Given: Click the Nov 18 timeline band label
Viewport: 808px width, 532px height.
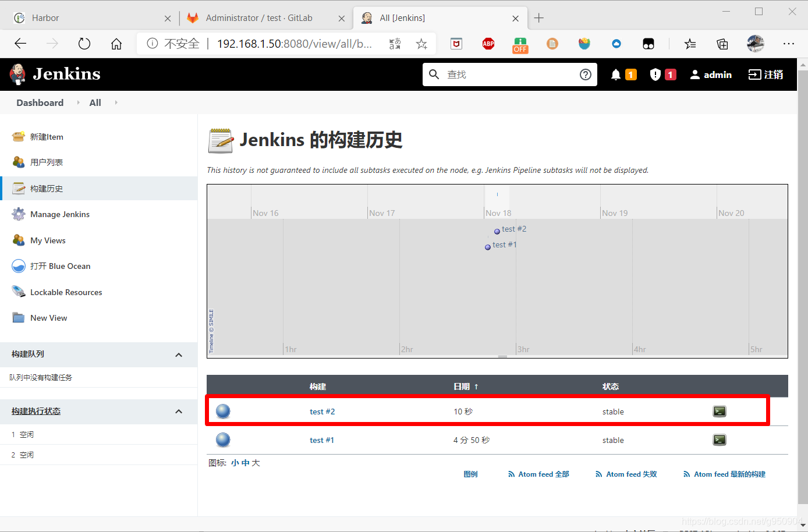Looking at the screenshot, I should [x=498, y=213].
